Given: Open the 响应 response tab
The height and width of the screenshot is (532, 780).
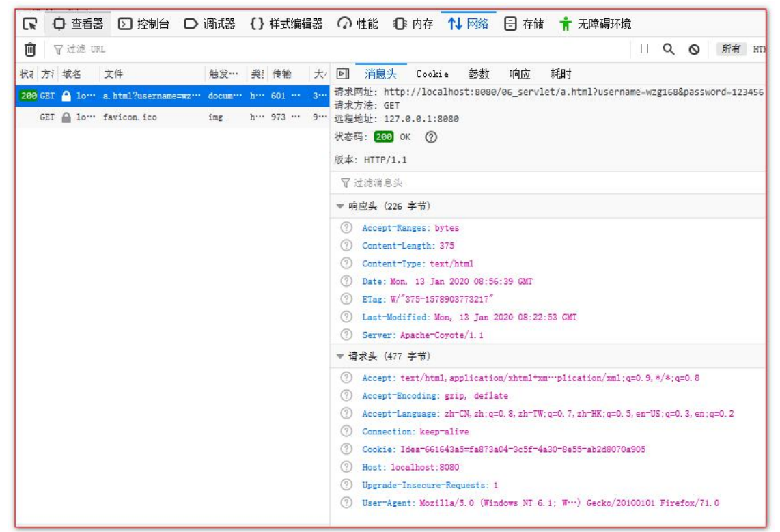Looking at the screenshot, I should point(519,74).
